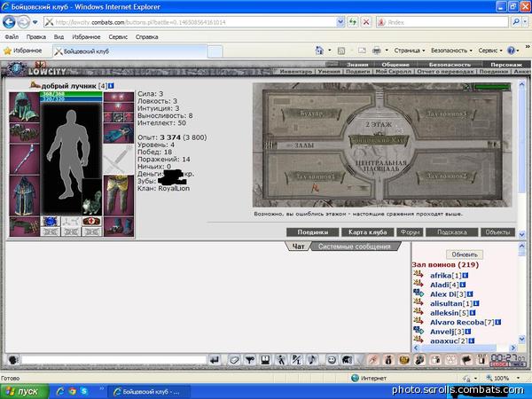Click the empty crossed-swords shield slot
Image resolution: width=532 pixels, height=399 pixels.
pyautogui.click(x=119, y=159)
